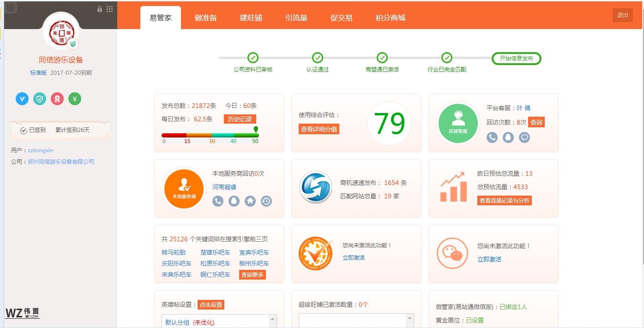Click the 退出 logout button
Viewport: 644px width, 328px height.
(x=622, y=15)
